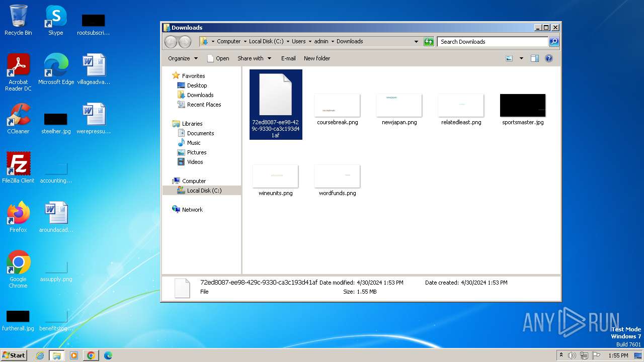Open the Music library
This screenshot has width=644, height=362.
click(194, 143)
